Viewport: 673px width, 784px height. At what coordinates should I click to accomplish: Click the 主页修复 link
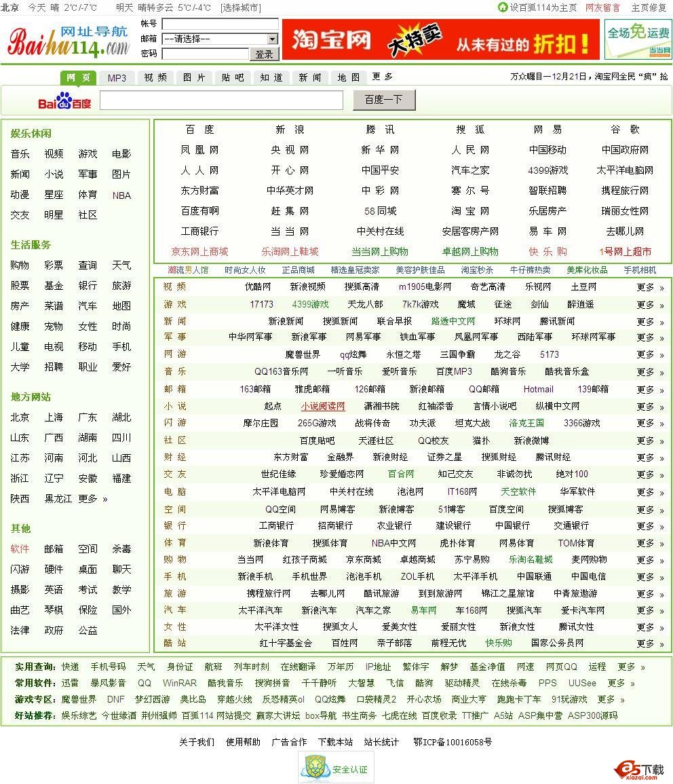click(649, 7)
